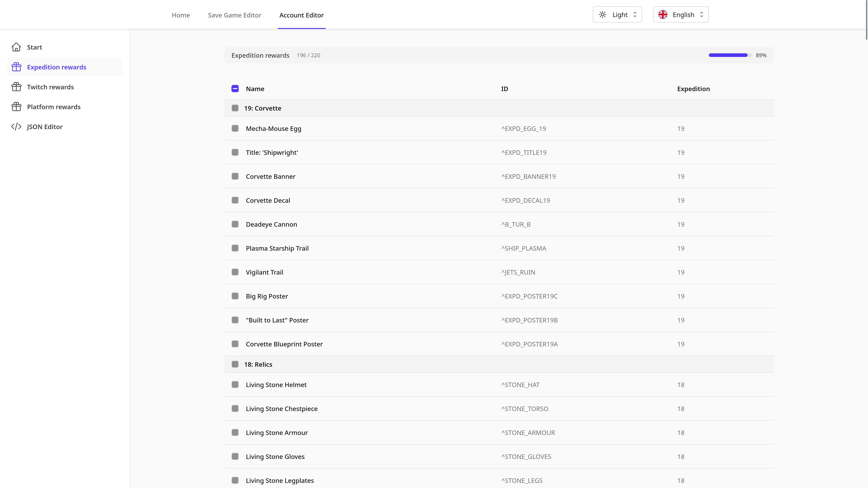The width and height of the screenshot is (868, 488).
Task: Click the sun icon in theme selector
Action: (602, 14)
